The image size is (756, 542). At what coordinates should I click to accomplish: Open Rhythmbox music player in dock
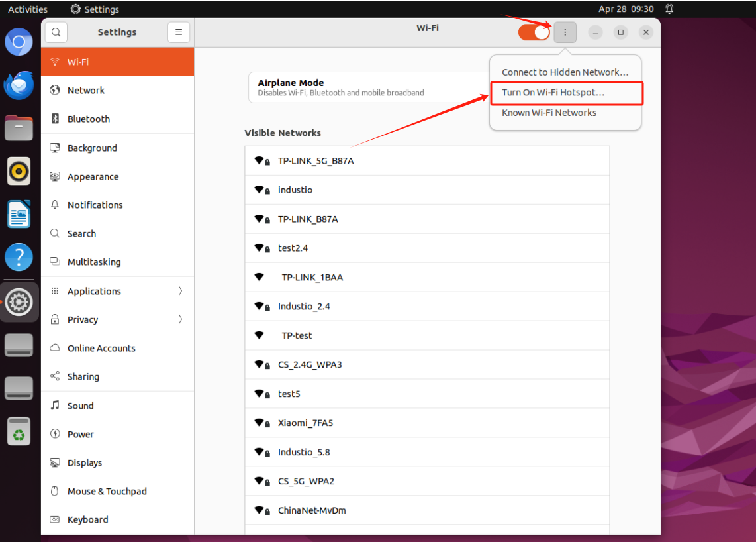[19, 171]
